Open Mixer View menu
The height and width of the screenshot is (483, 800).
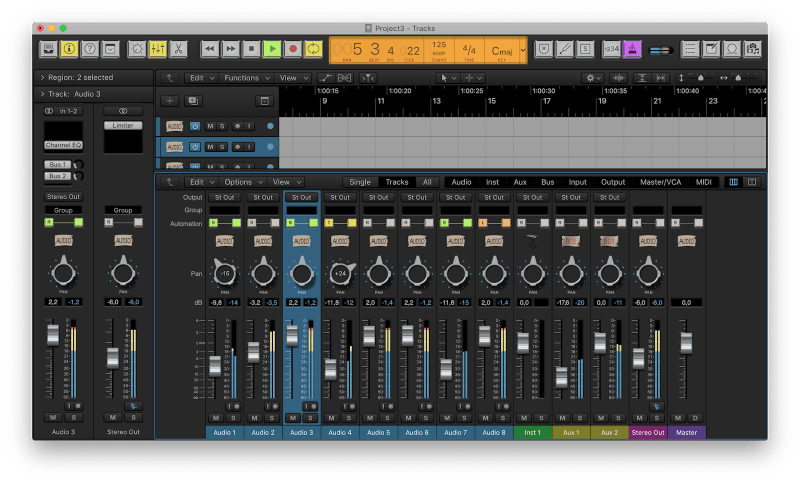pyautogui.click(x=287, y=182)
